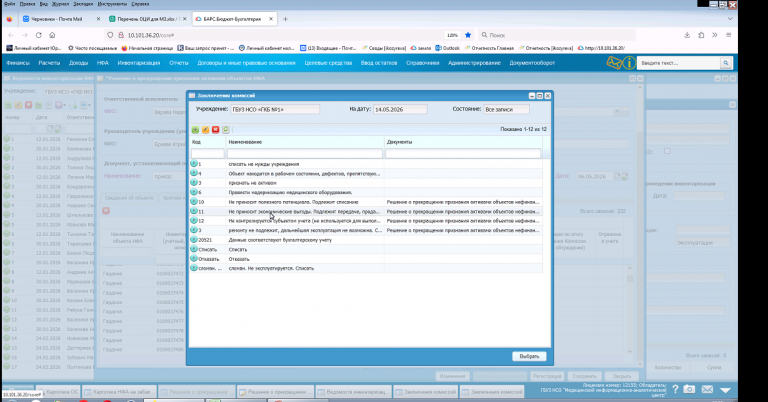Click Регистрация in the background window
Viewport: 768px width, 402px height.
547,376
